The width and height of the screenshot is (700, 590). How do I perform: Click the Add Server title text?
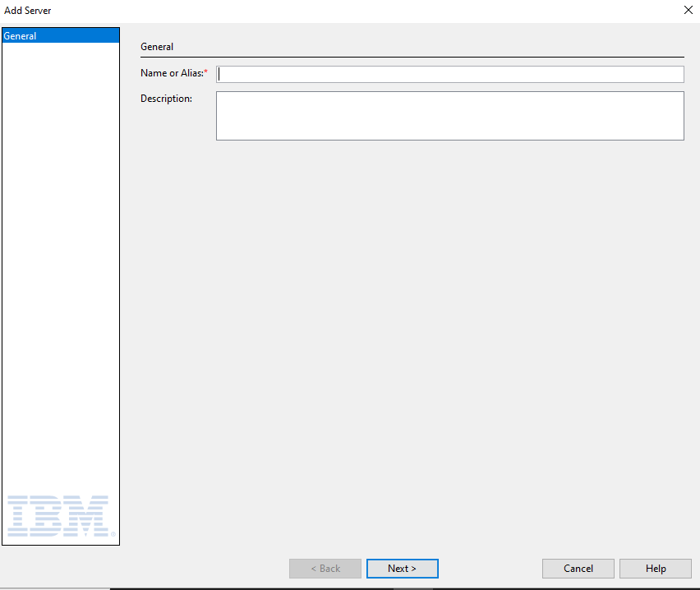coord(28,11)
